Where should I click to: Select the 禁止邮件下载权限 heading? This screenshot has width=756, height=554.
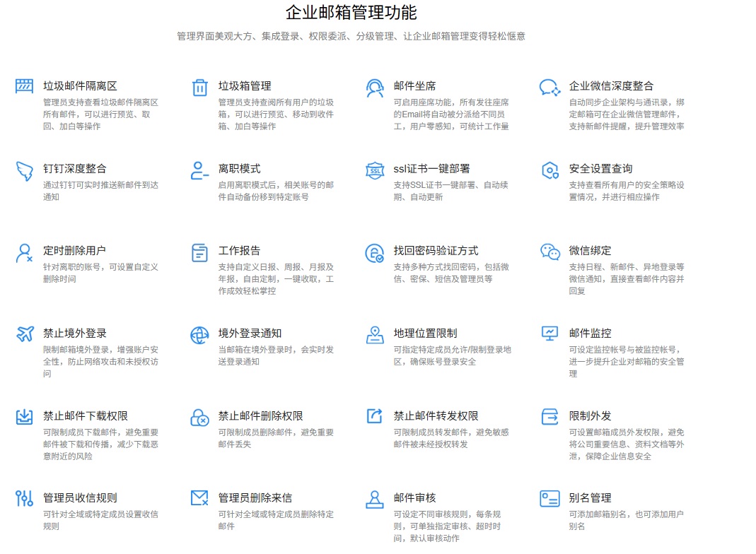(86, 415)
